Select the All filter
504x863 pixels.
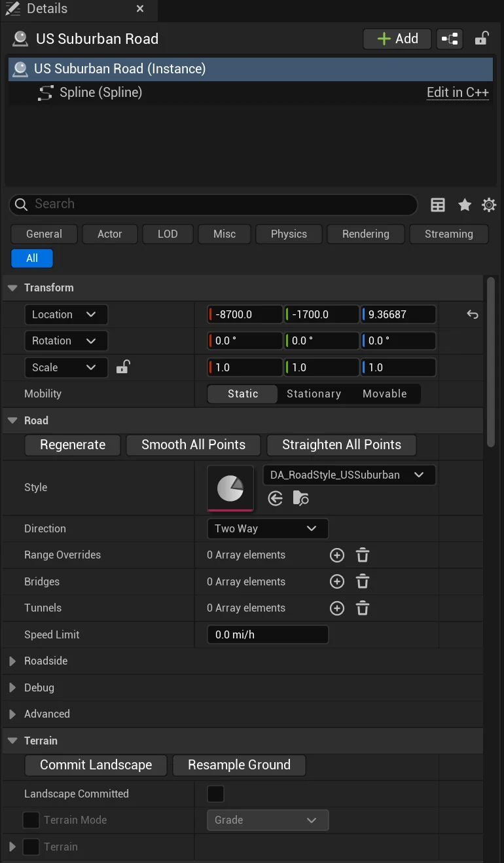pos(32,258)
